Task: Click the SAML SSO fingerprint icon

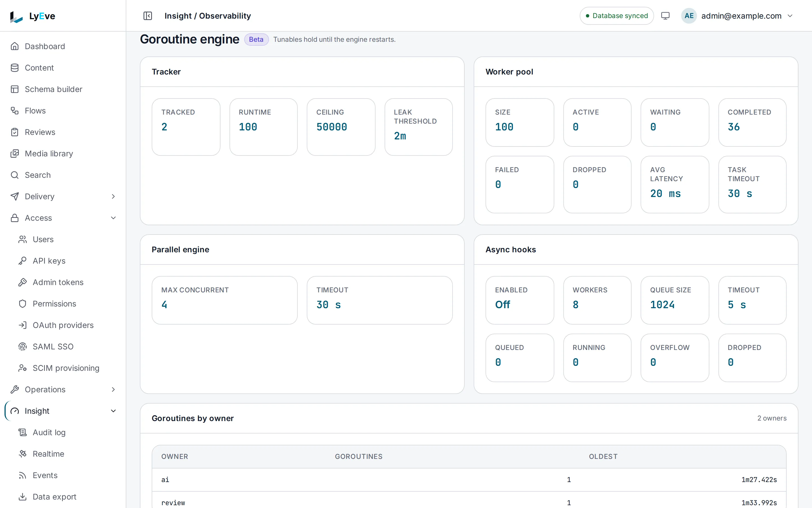Action: 23,346
